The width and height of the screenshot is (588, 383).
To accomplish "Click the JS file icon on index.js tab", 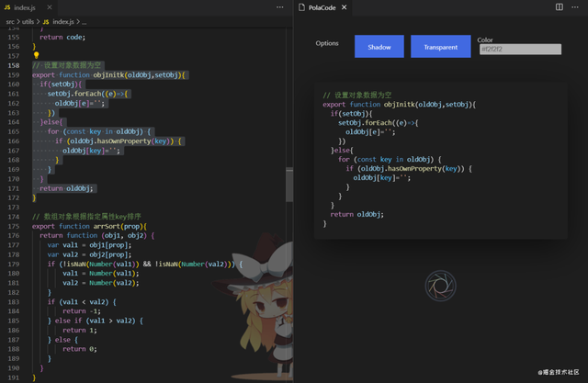I will click(x=7, y=7).
